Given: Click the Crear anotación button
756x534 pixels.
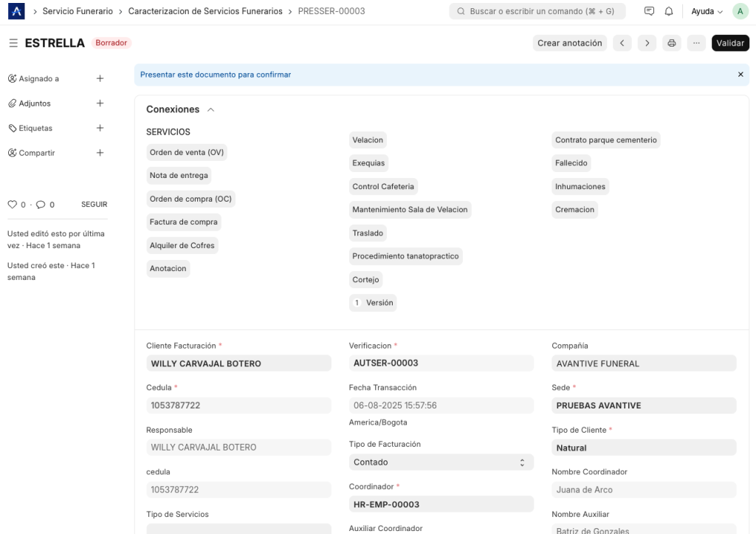Looking at the screenshot, I should point(569,43).
